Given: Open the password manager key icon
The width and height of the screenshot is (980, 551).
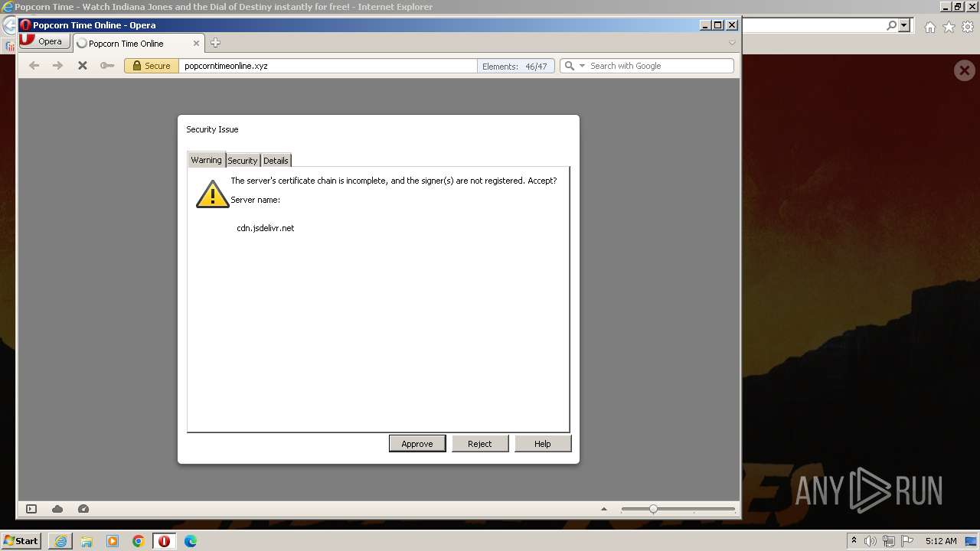Looking at the screenshot, I should click(x=107, y=66).
